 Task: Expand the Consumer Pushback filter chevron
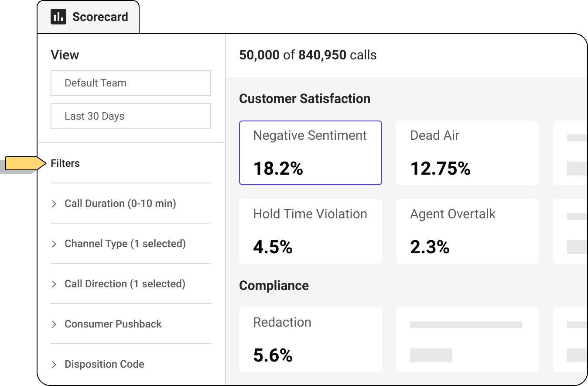[54, 324]
